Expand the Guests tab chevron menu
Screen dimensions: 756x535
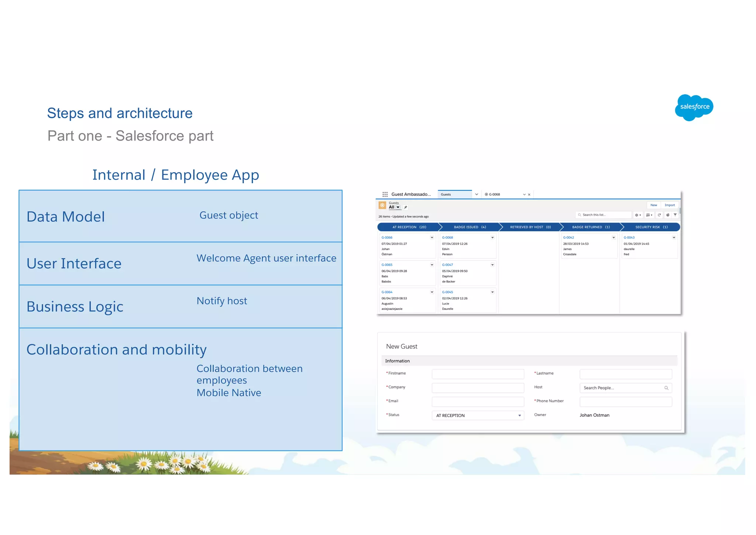[477, 194]
